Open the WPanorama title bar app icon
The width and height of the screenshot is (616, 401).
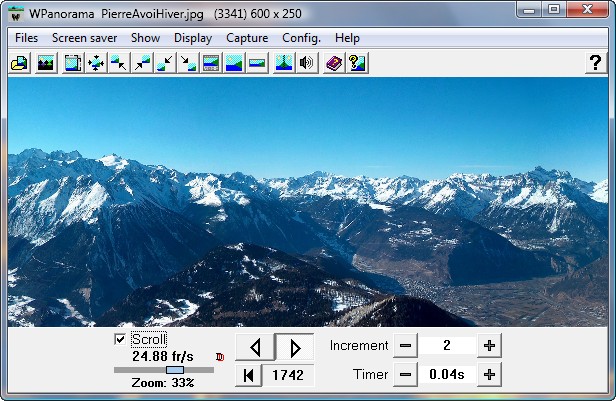click(x=16, y=14)
